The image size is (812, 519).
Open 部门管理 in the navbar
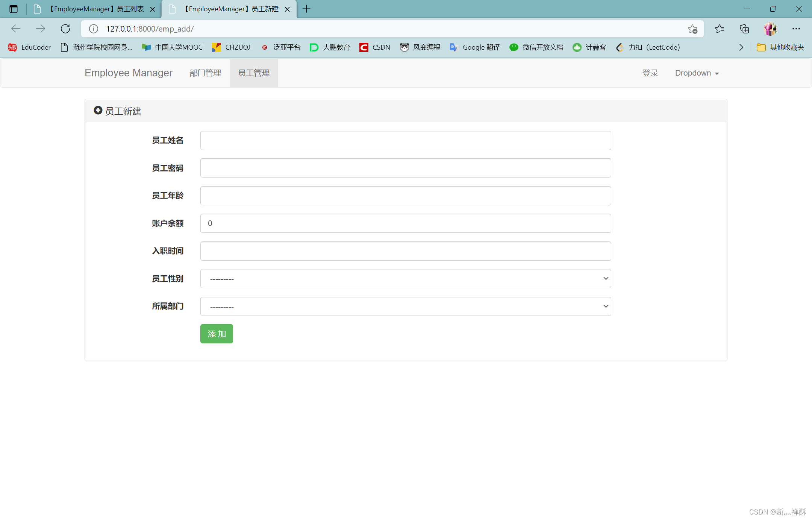coord(205,73)
